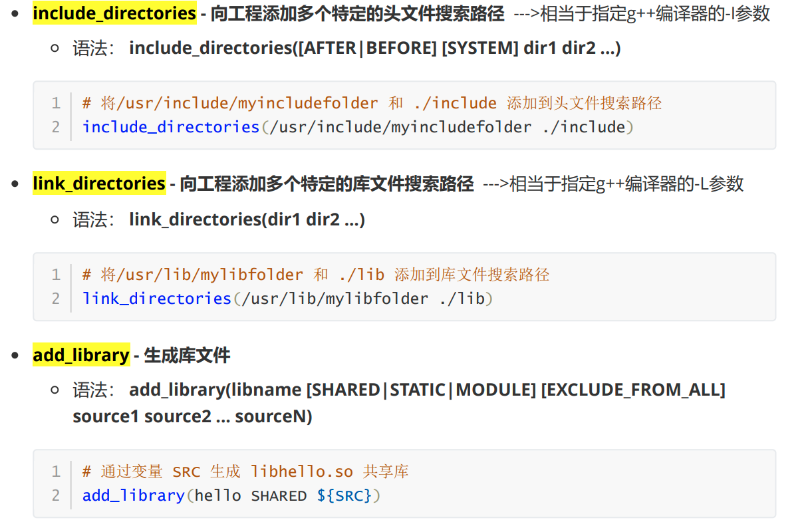
Task: Click the include_directories code on line 2
Action: pyautogui.click(x=358, y=127)
